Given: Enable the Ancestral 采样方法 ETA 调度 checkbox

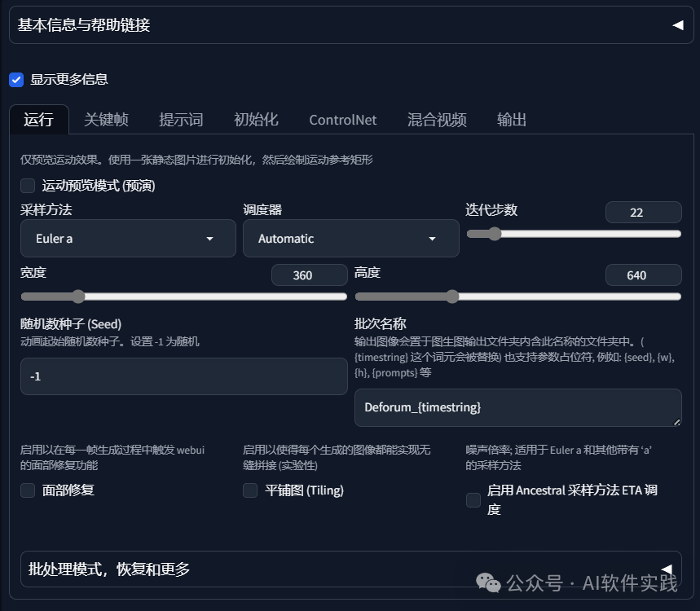Looking at the screenshot, I should (473, 500).
